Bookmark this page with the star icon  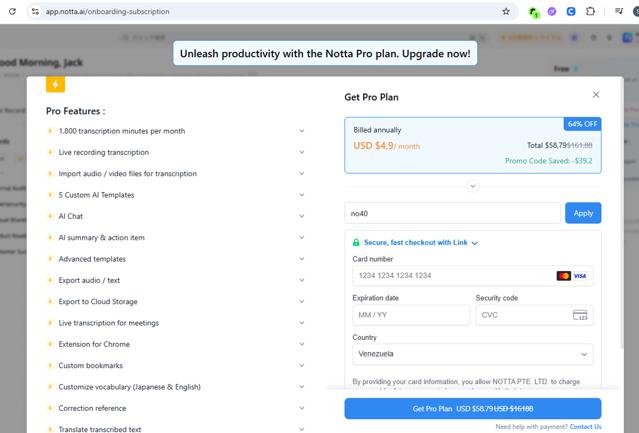tap(506, 11)
